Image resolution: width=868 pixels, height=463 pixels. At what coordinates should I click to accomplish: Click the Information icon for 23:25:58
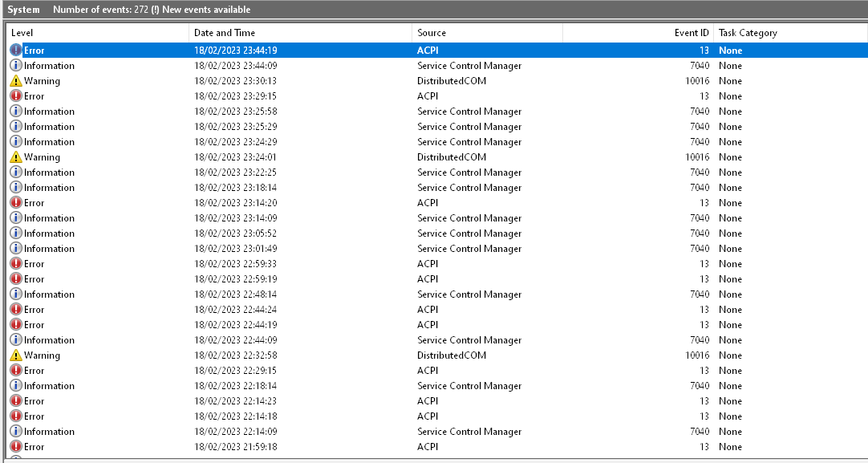(16, 112)
